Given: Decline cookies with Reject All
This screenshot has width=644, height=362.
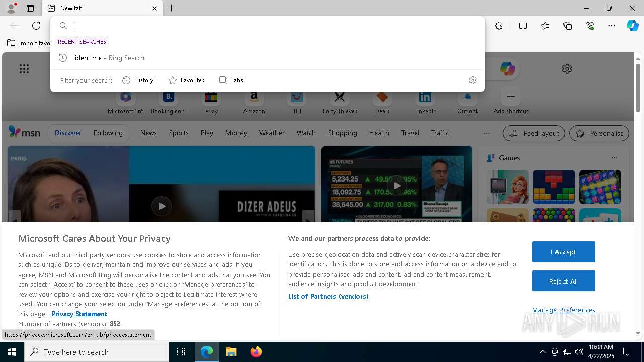Looking at the screenshot, I should point(563,281).
